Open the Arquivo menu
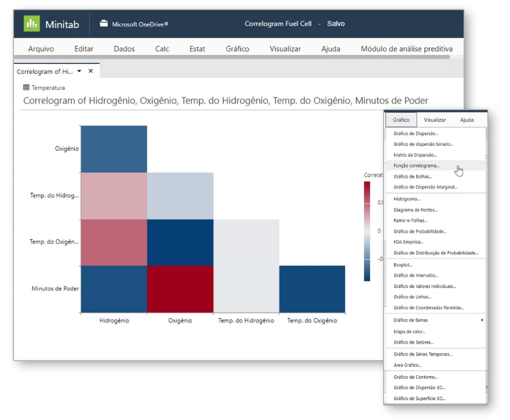The width and height of the screenshot is (510, 420). (x=41, y=49)
